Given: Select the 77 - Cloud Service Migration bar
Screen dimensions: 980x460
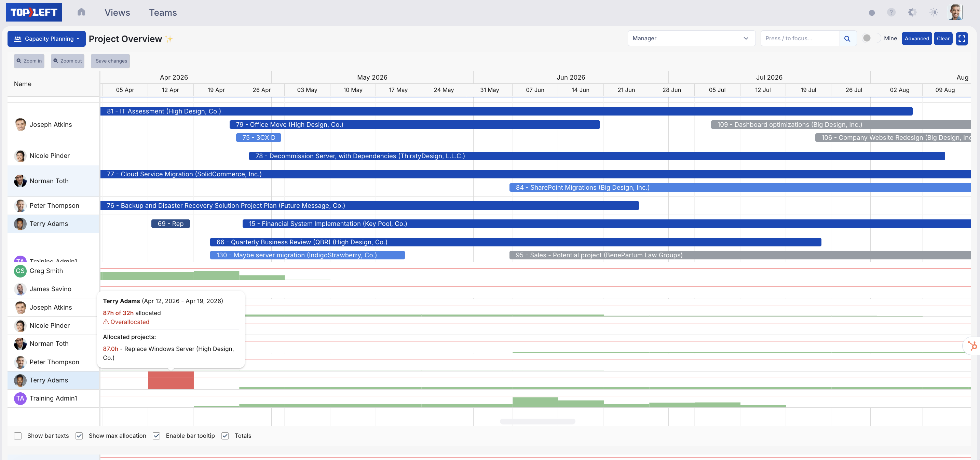Looking at the screenshot, I should point(536,174).
